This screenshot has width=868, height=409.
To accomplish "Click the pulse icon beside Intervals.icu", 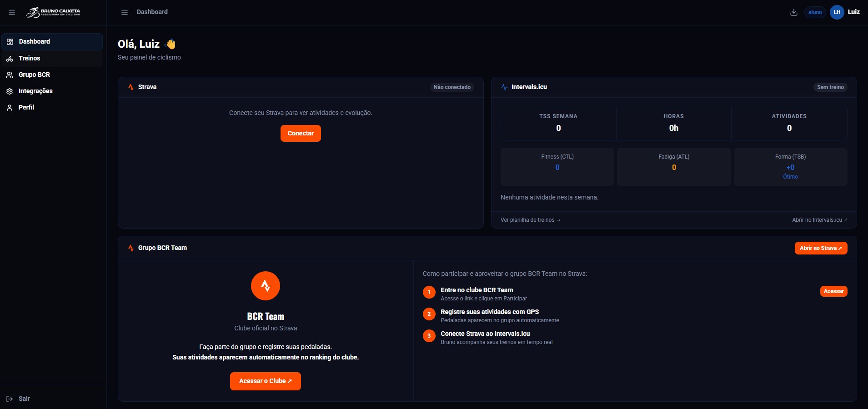I will (504, 87).
